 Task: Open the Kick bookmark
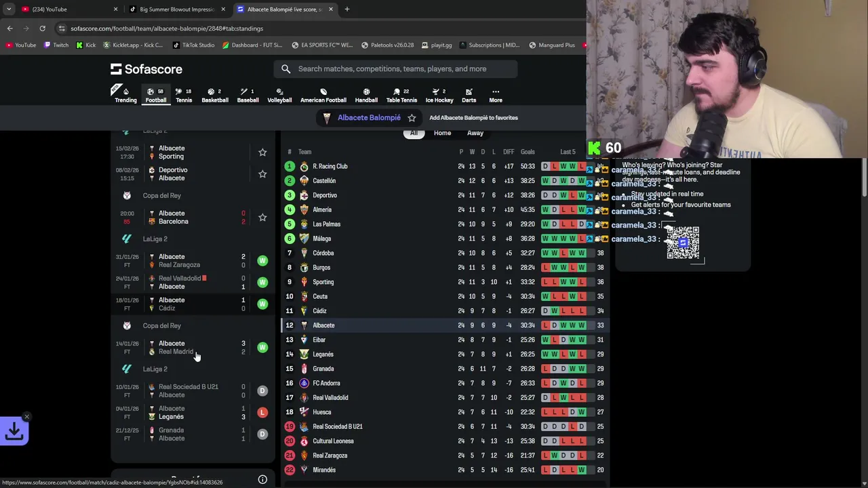tap(86, 45)
